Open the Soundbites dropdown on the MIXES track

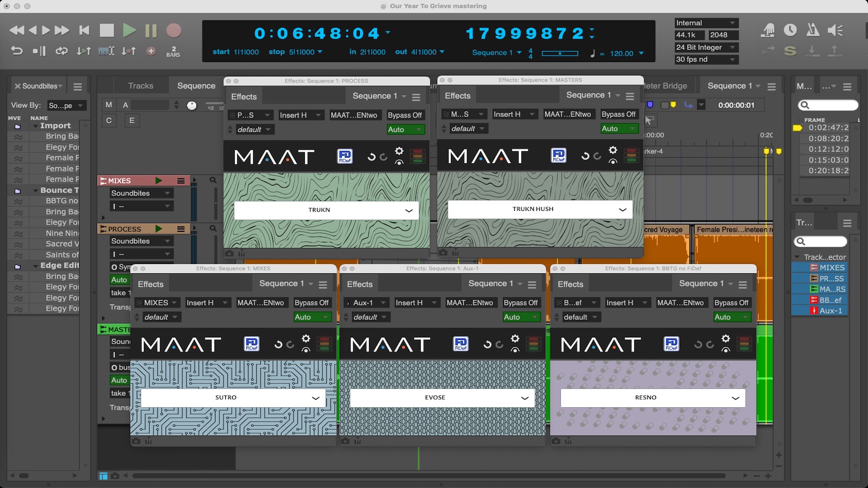[x=141, y=192]
